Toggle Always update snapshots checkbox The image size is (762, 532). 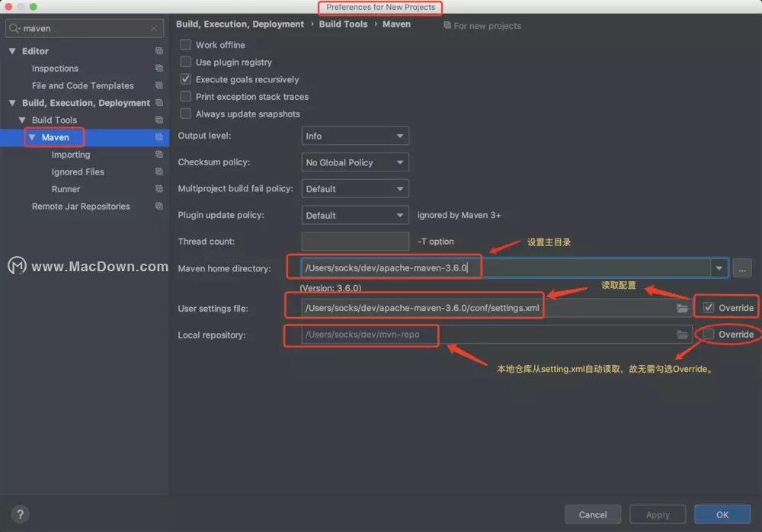click(186, 114)
